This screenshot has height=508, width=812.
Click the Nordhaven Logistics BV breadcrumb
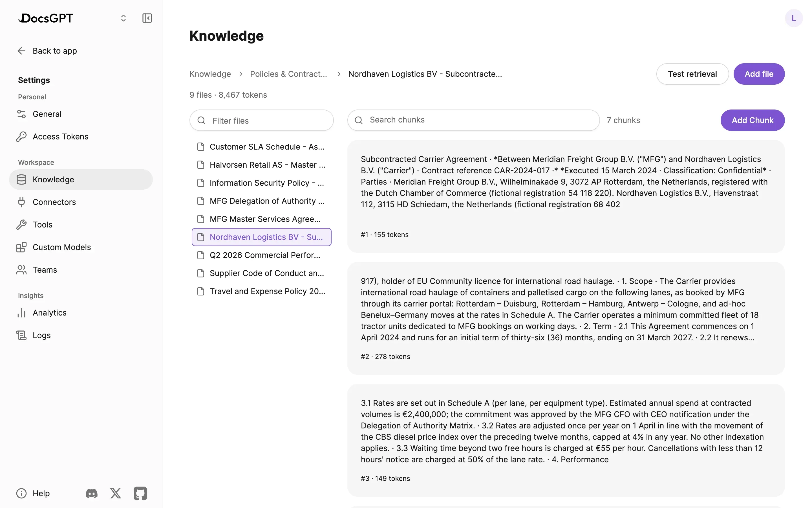(425, 74)
